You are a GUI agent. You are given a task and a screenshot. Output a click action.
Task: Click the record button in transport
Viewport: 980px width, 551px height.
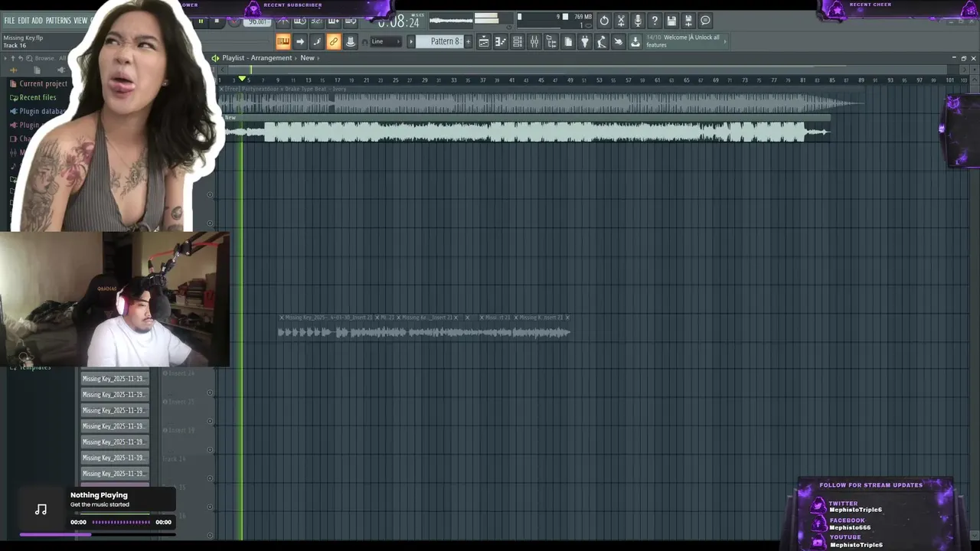click(234, 21)
